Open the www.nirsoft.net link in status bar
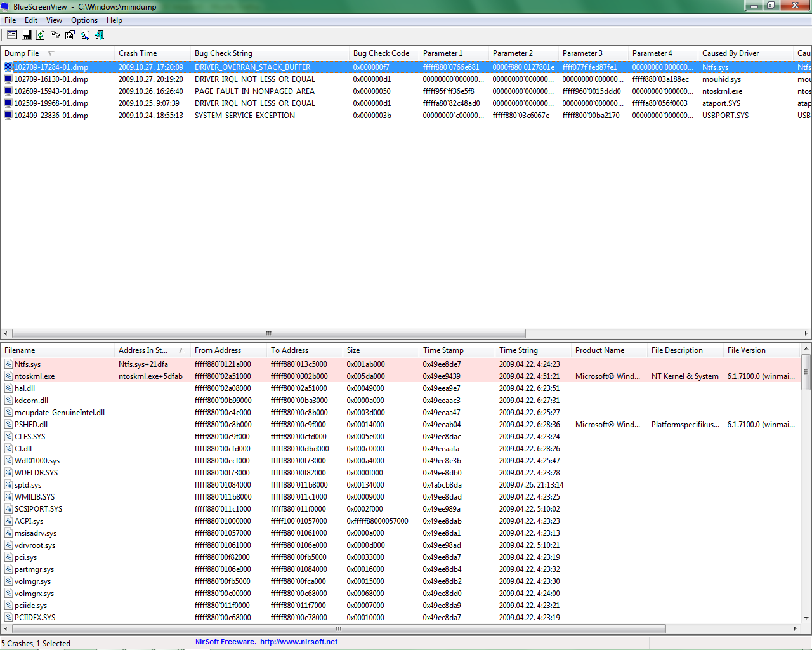Screen dimensions: 812x650 click(299, 642)
